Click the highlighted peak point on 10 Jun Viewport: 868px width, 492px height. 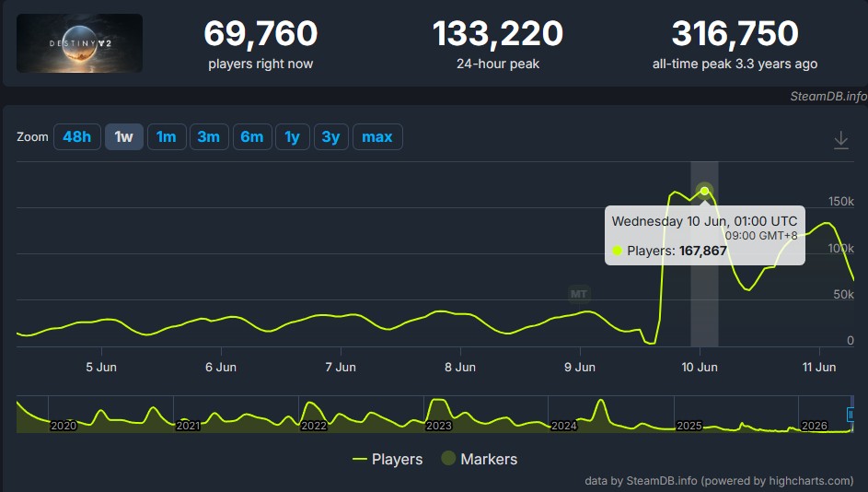tap(704, 191)
